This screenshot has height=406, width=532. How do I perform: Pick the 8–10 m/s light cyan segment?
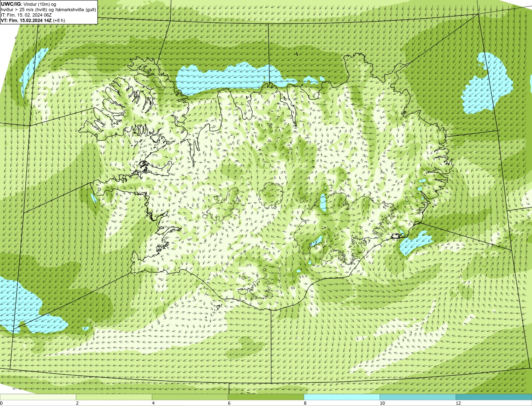click(342, 397)
